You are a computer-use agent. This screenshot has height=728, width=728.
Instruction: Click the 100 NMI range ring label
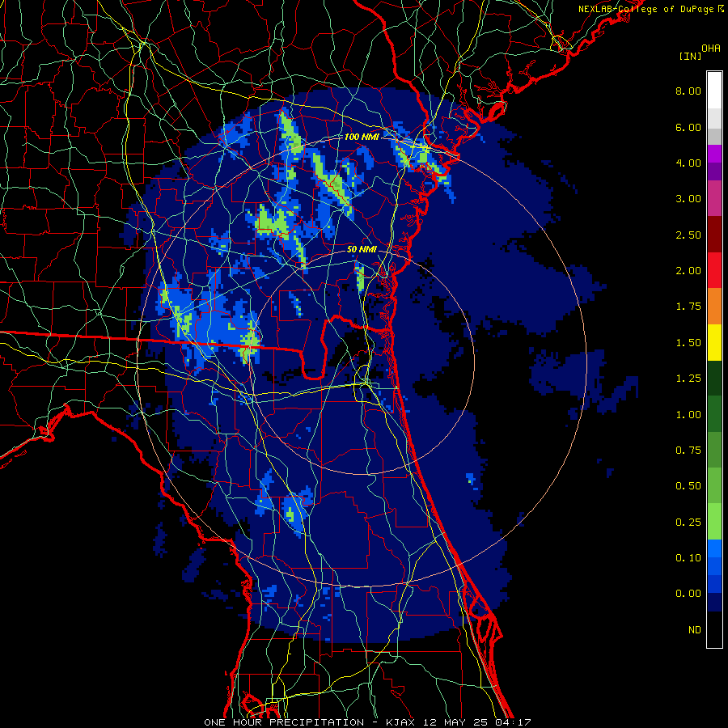click(362, 137)
